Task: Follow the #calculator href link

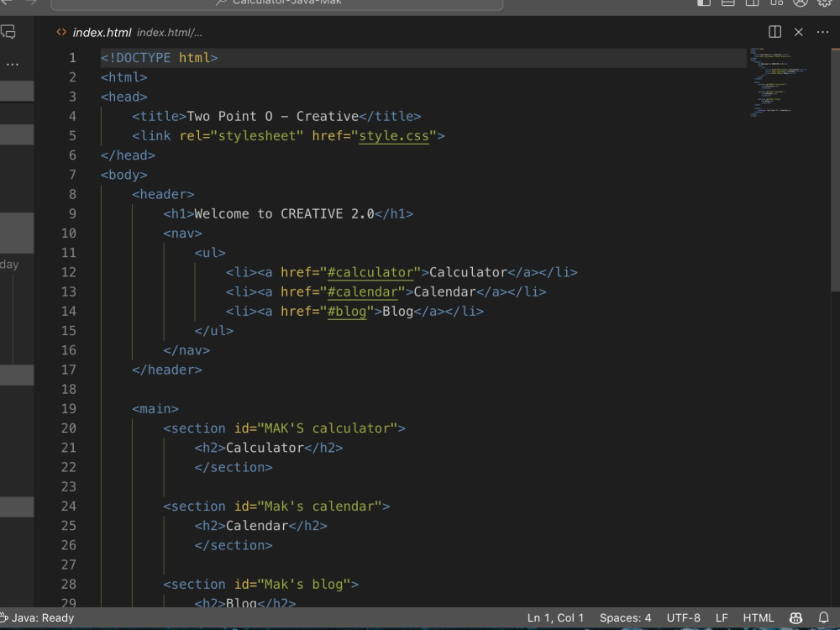Action: coord(370,273)
